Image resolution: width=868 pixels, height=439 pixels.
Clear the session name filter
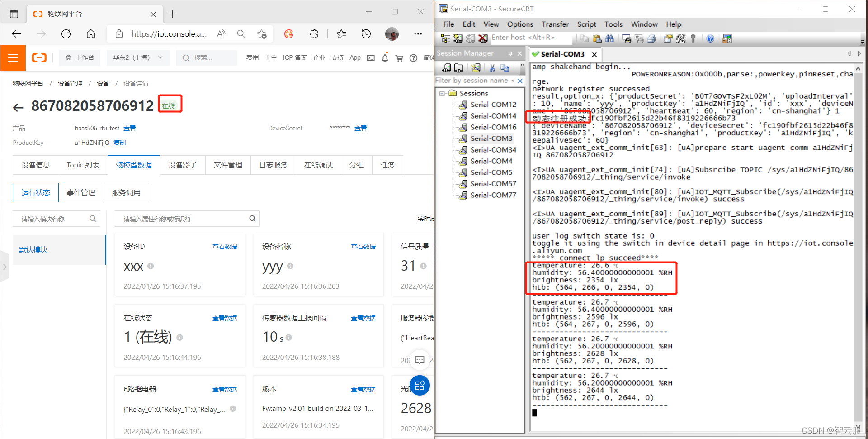click(x=520, y=81)
